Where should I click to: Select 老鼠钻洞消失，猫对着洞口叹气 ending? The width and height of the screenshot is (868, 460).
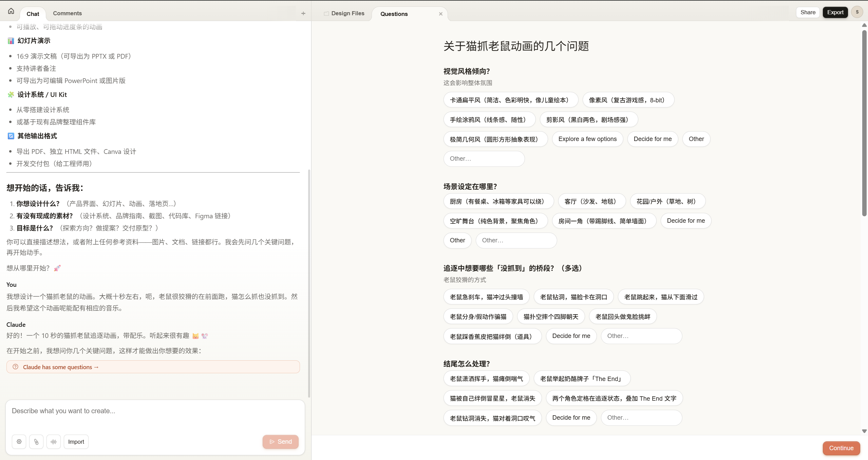pyautogui.click(x=492, y=418)
